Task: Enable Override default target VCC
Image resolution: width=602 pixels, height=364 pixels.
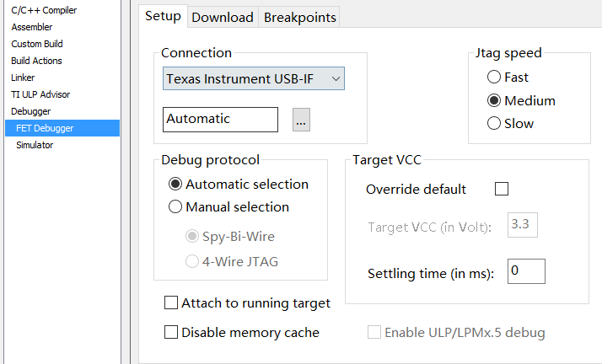Action: [502, 189]
